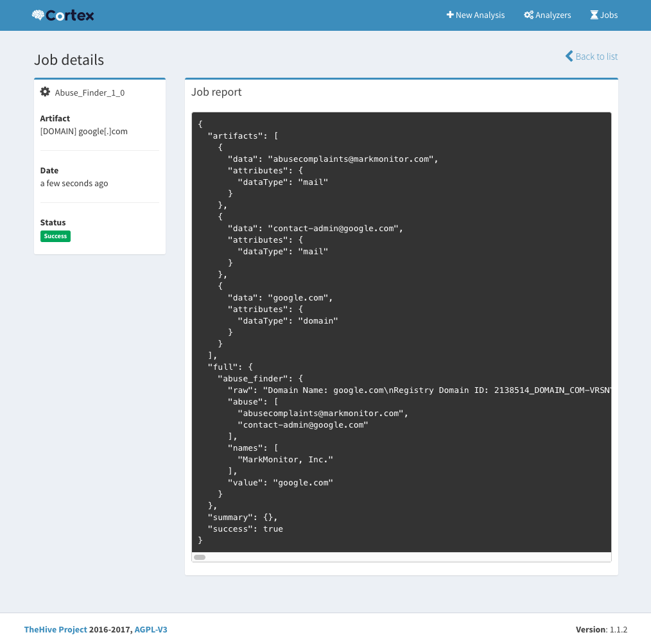Open the New Analysis menu item
651x644 pixels.
pos(480,15)
